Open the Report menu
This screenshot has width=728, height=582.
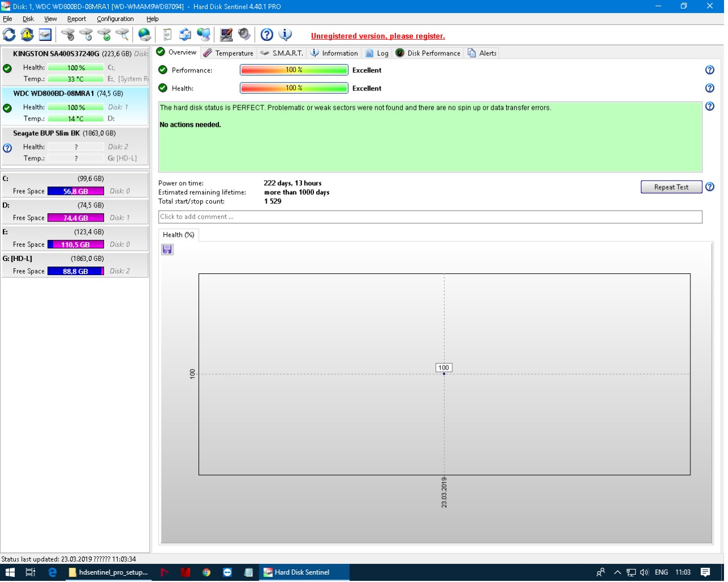[76, 19]
